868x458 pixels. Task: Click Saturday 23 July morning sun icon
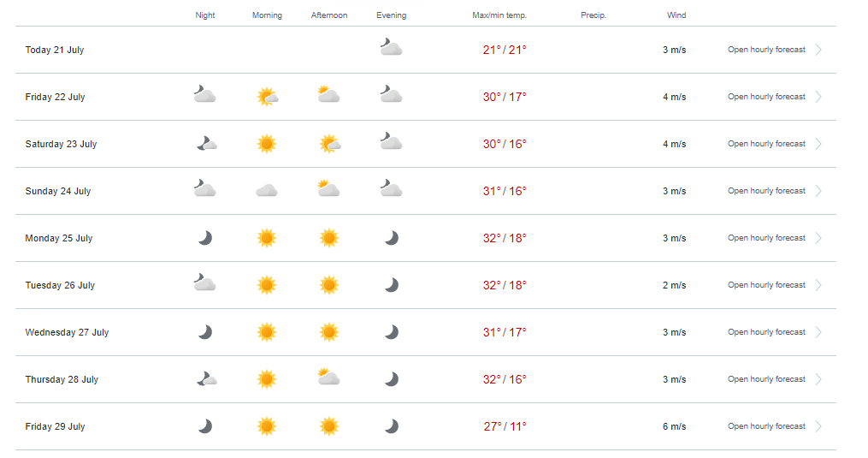point(266,144)
